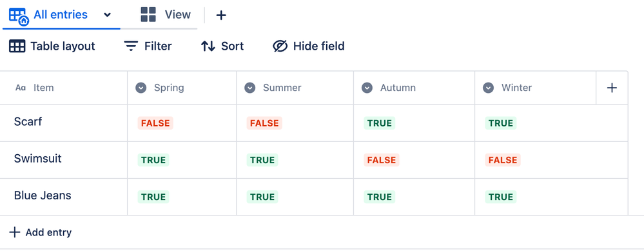
Task: Toggle Scarf's Spring FALSE tag
Action: [155, 123]
